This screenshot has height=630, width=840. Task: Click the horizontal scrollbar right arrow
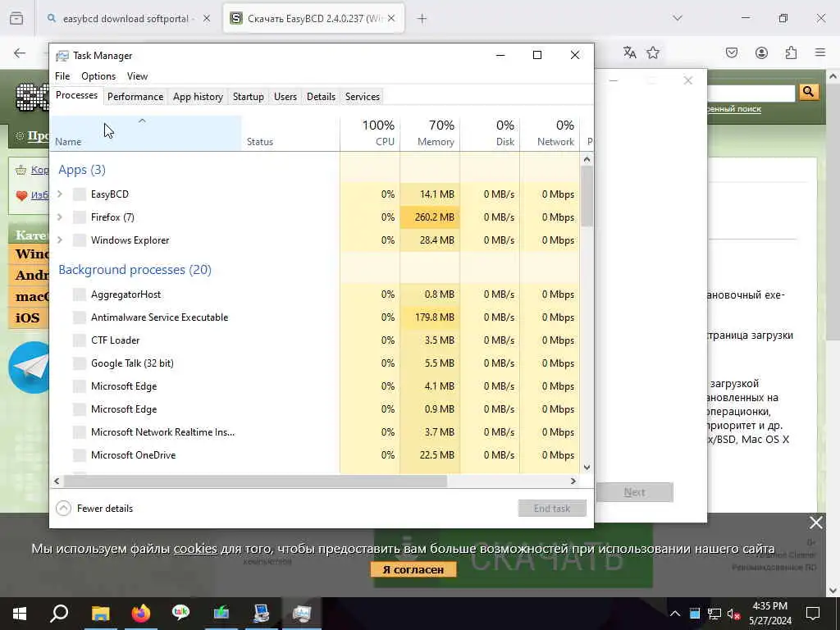[573, 481]
